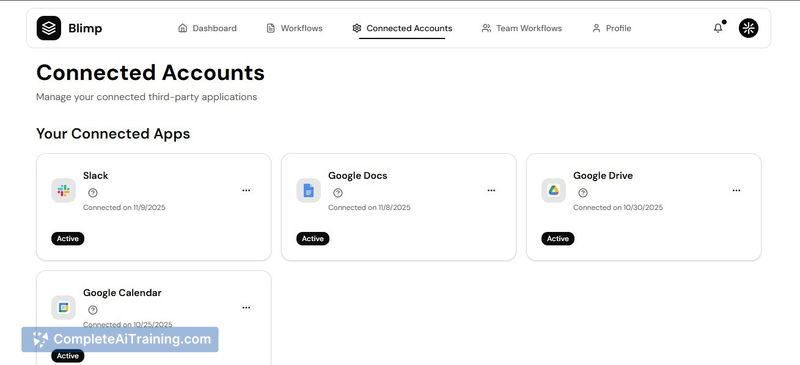
Task: Click the Slack app icon
Action: 63,190
